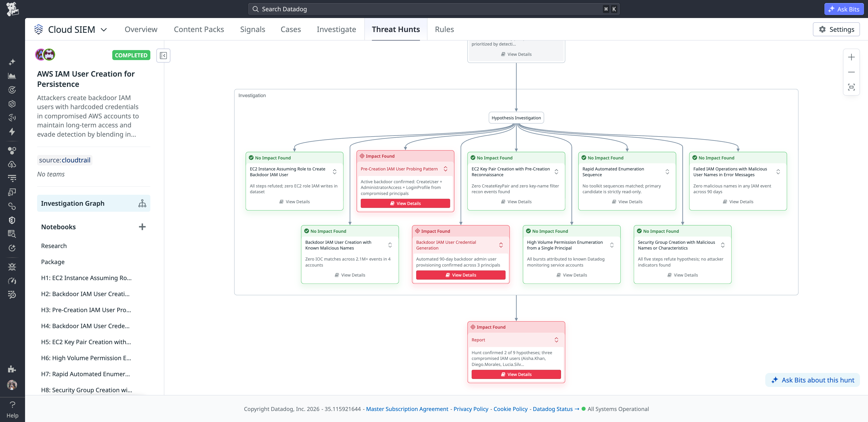This screenshot has width=868, height=422.
Task: Click the Ask Bits button
Action: point(844,9)
